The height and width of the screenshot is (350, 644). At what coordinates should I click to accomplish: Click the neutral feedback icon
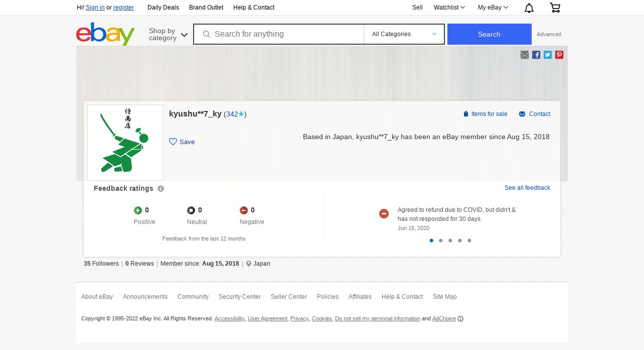pos(191,210)
